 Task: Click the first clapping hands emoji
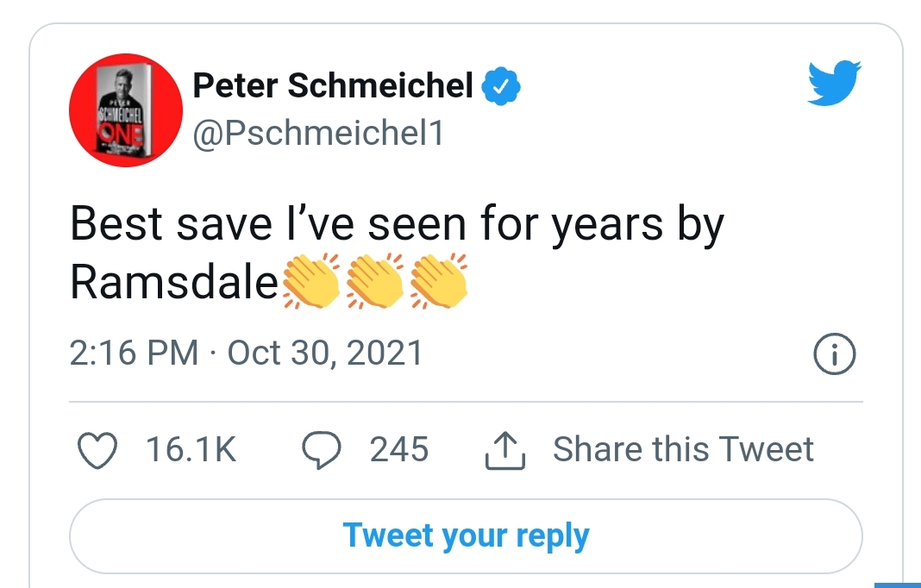(x=311, y=281)
